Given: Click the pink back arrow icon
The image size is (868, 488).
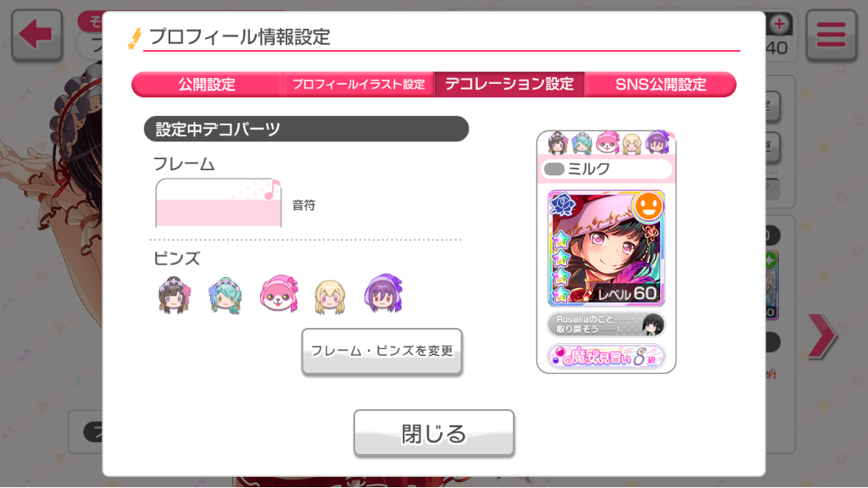Looking at the screenshot, I should pyautogui.click(x=36, y=34).
